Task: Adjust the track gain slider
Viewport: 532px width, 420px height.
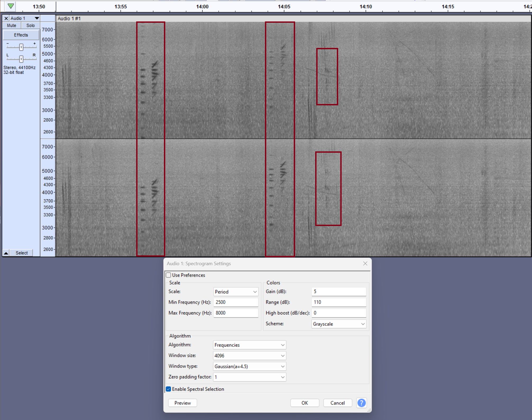Action: [21, 47]
